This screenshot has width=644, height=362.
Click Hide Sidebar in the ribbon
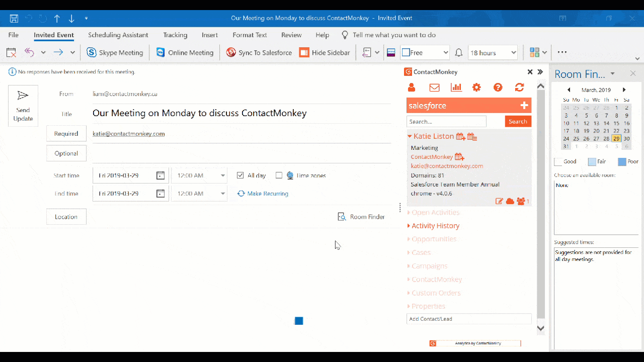pos(325,52)
